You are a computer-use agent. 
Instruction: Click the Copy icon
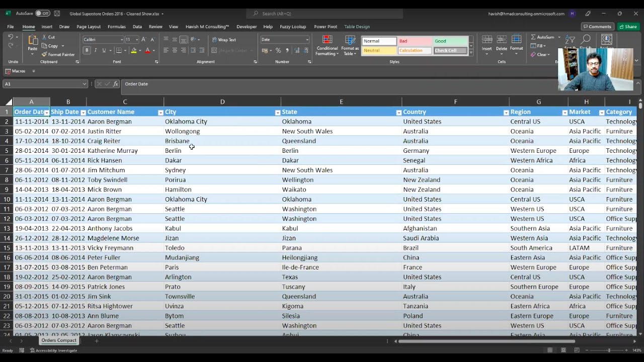click(x=44, y=46)
